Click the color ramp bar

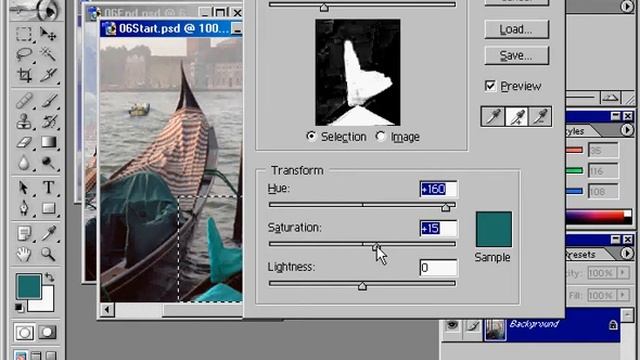[x=599, y=217]
